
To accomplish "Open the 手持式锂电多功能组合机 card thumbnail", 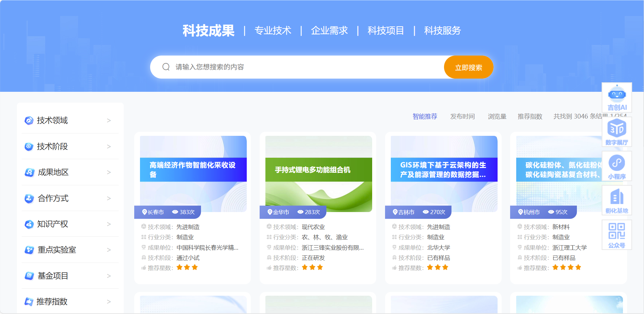I will tap(318, 173).
